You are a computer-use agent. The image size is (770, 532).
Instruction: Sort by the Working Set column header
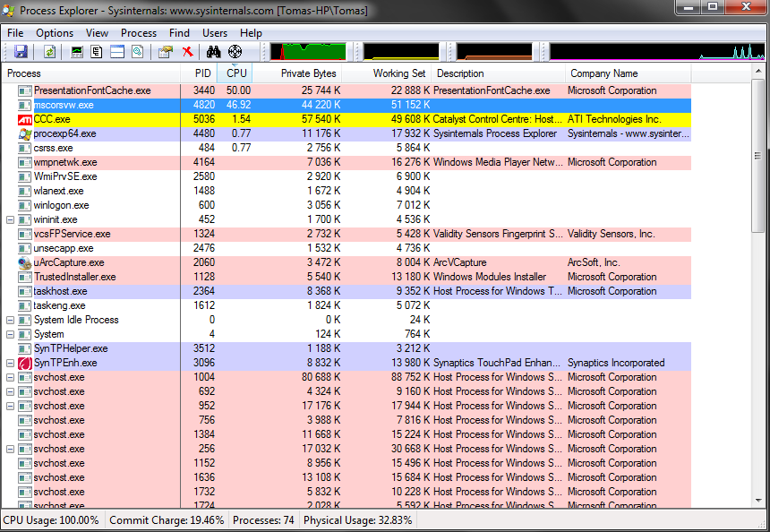tap(387, 73)
